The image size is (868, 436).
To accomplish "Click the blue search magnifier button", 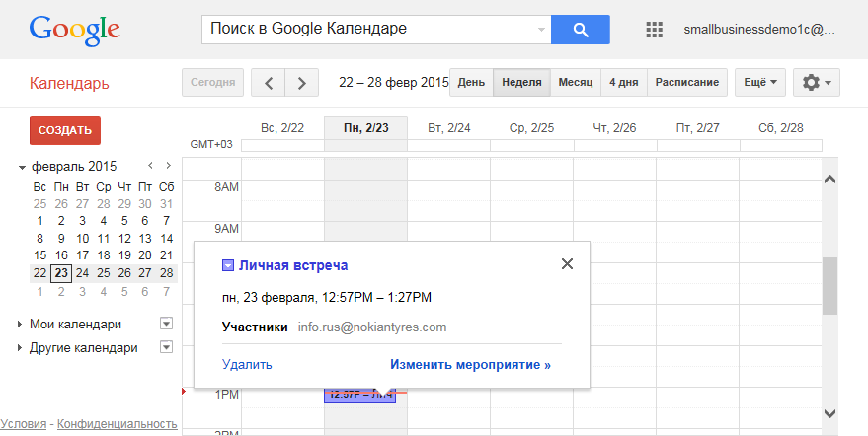I will [580, 30].
